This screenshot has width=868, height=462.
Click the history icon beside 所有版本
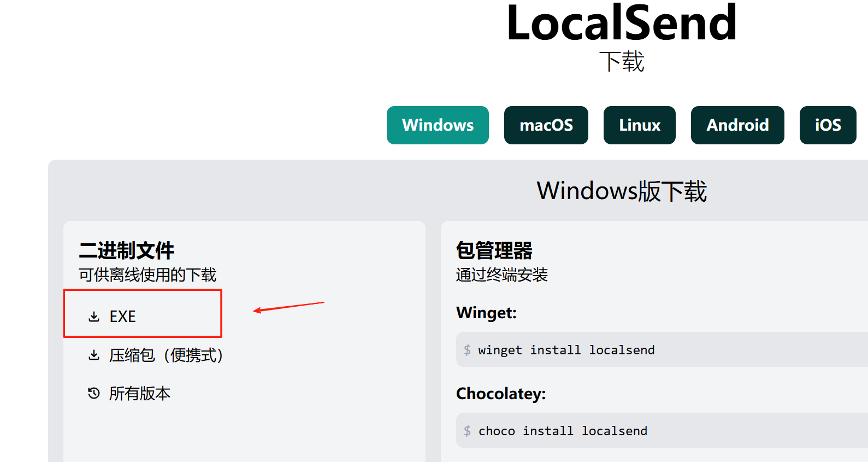[94, 393]
